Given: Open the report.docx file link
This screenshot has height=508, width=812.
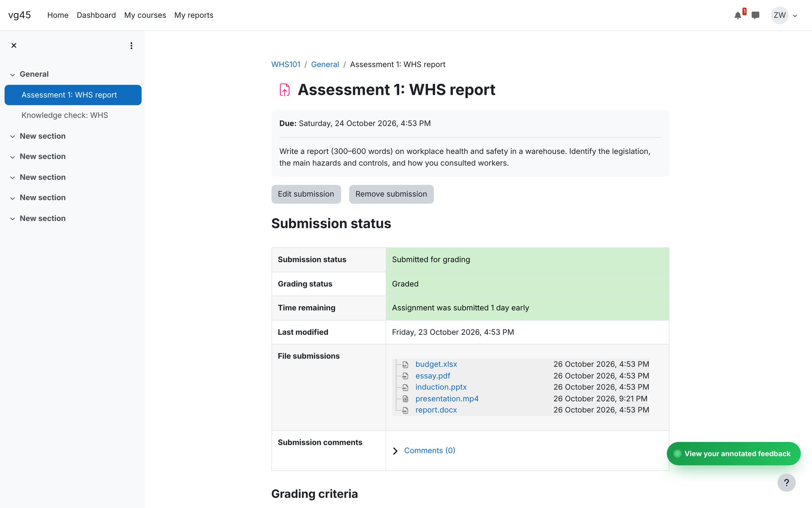Looking at the screenshot, I should tap(436, 410).
